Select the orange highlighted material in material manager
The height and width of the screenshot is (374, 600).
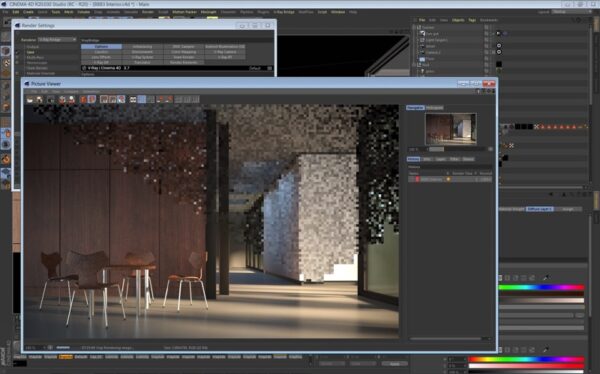coord(65,357)
